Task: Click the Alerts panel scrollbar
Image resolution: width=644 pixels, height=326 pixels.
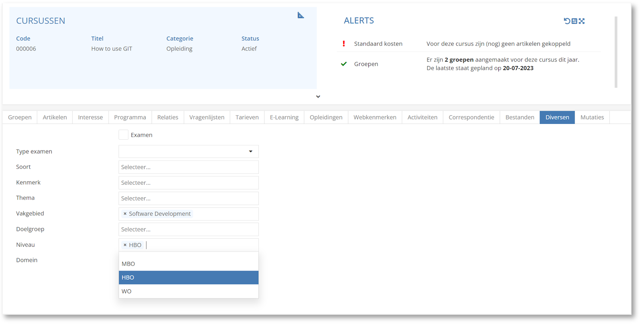Action: [x=616, y=52]
